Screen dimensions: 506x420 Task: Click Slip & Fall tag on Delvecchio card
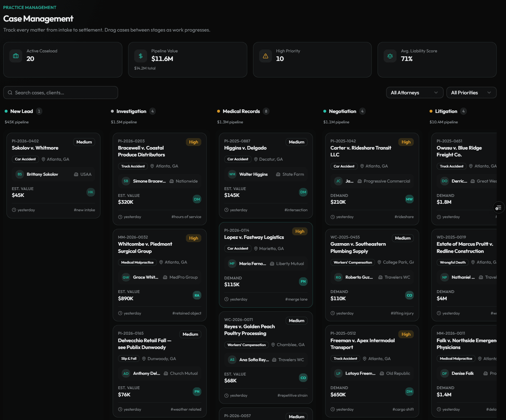point(129,358)
